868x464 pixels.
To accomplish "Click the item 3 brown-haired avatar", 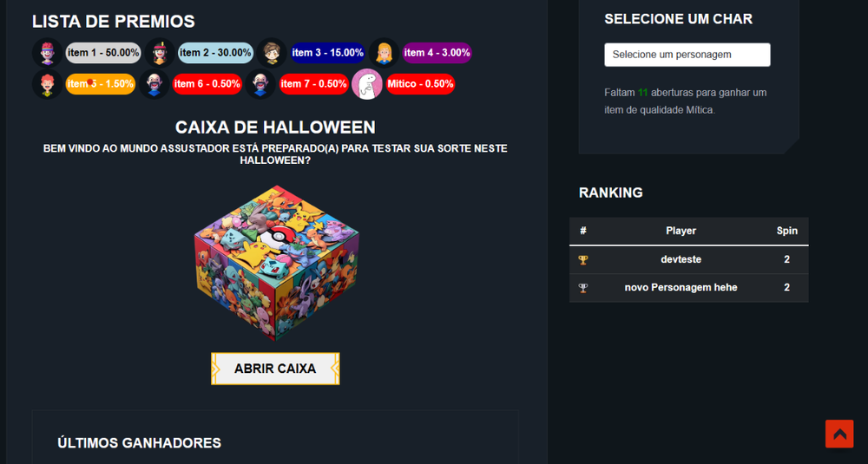I will point(271,53).
